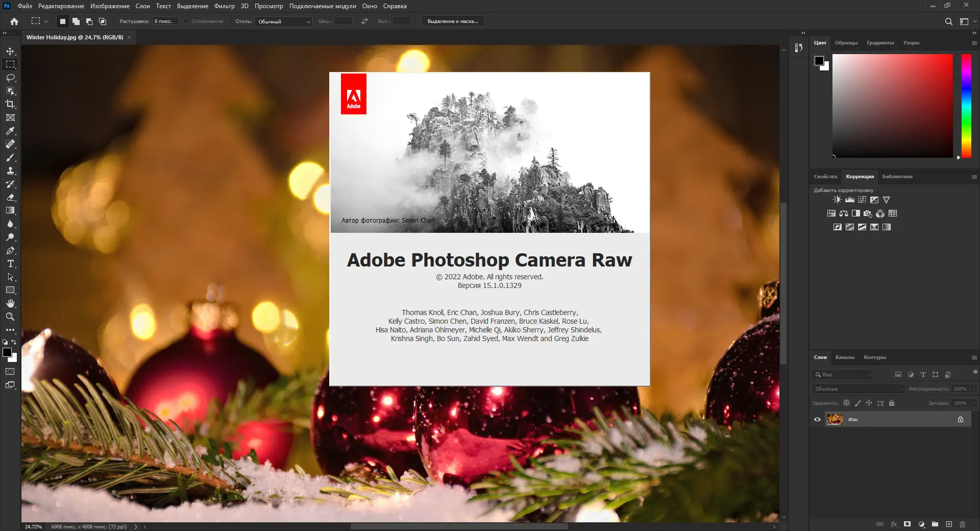Expand the Заливка slider arrow

click(973, 403)
